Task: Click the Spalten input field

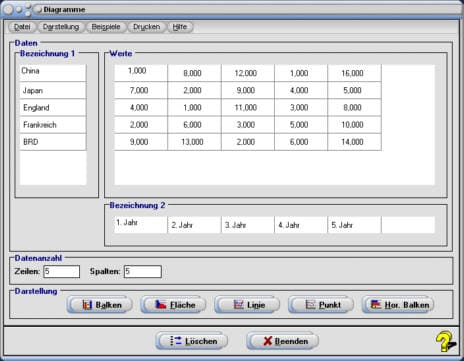Action: pos(143,271)
